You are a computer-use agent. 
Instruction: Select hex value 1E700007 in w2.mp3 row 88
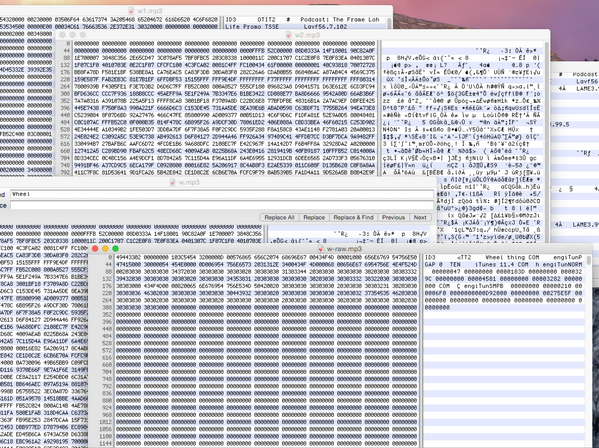pos(86,58)
